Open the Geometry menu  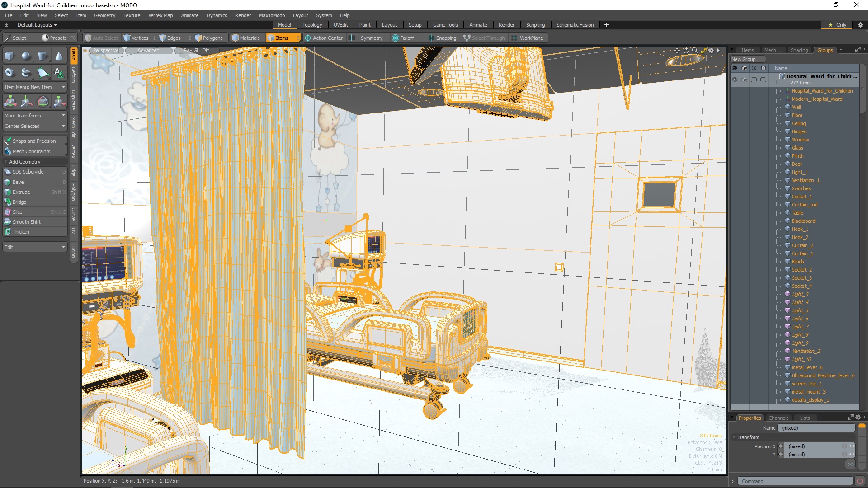[104, 15]
